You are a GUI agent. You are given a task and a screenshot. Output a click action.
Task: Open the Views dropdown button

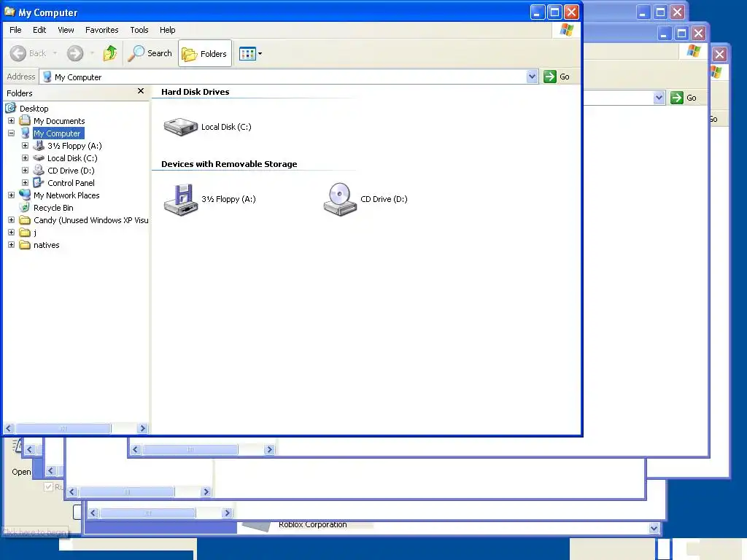point(251,53)
